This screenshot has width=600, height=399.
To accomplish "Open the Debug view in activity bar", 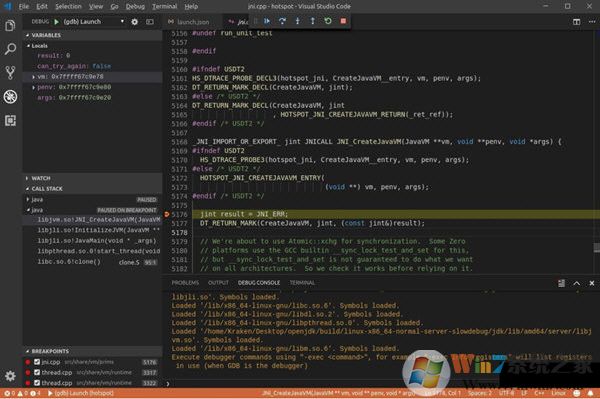I will tap(10, 96).
